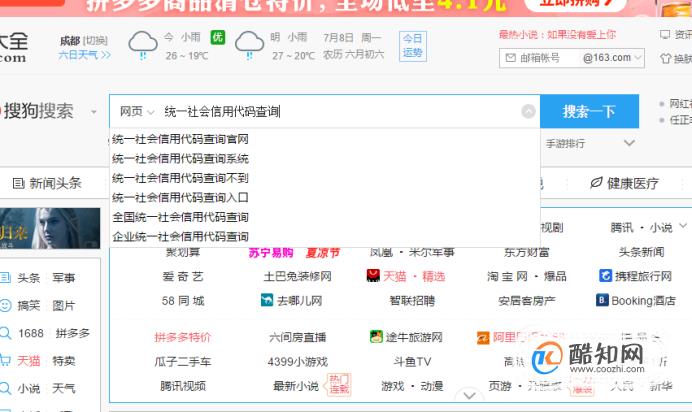
Task: Open the 瓜子二手车 link
Action: (x=183, y=362)
